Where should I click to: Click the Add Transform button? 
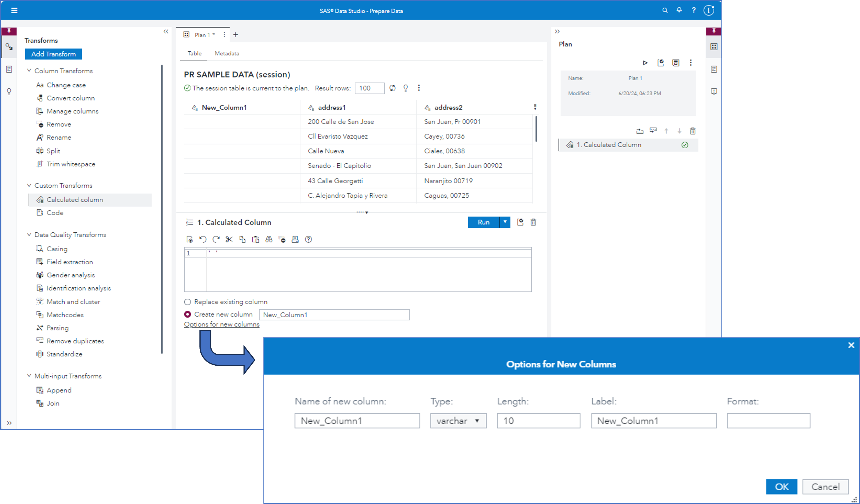[x=53, y=54]
